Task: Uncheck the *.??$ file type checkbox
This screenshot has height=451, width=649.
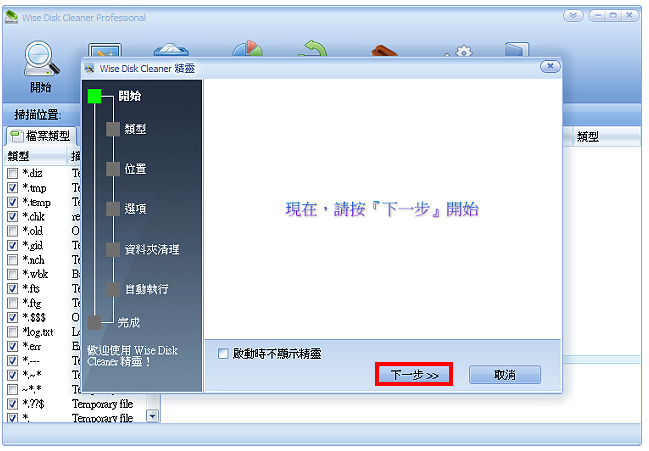Action: (13, 403)
